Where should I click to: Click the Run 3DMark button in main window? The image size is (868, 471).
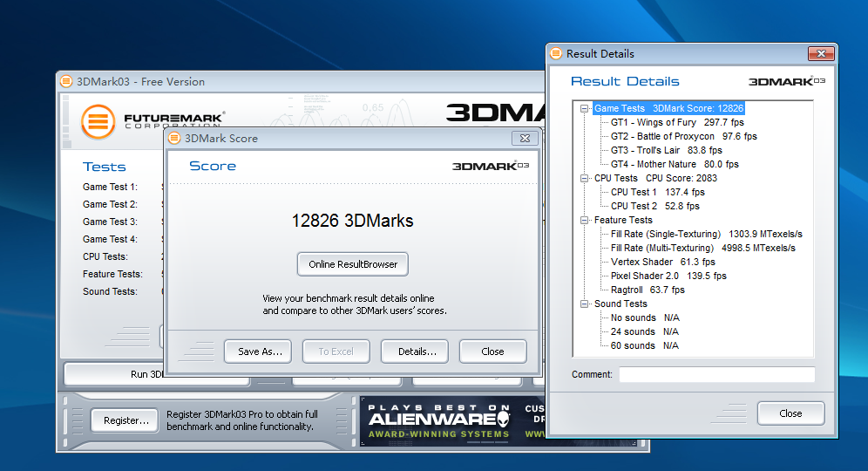[157, 374]
